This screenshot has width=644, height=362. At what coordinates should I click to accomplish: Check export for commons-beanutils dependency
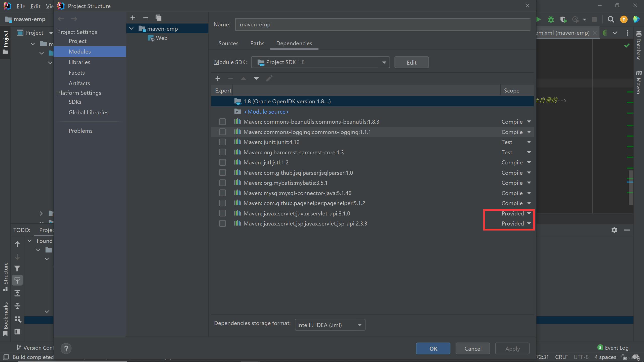tap(222, 122)
